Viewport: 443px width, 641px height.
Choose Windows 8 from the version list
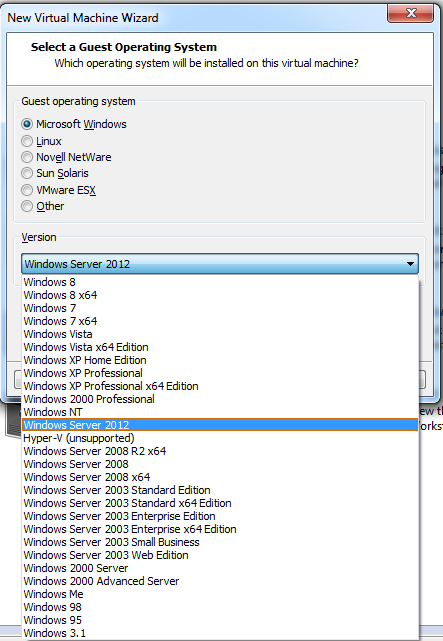[220, 282]
